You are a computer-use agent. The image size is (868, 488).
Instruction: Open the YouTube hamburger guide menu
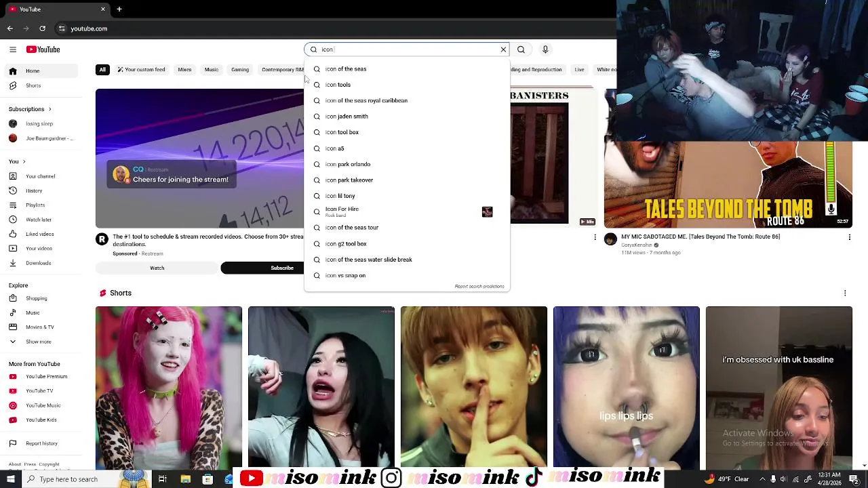(x=13, y=49)
